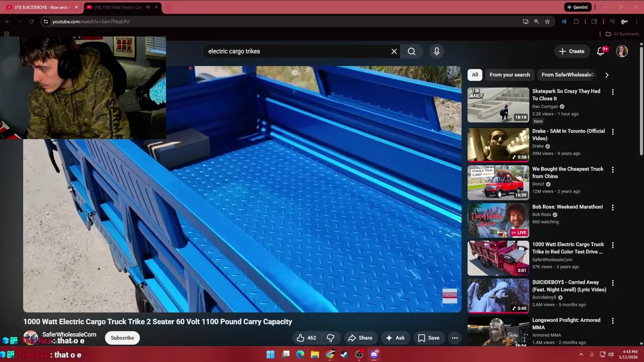The height and width of the screenshot is (362, 644).
Task: Select the From your search chip
Action: point(510,75)
